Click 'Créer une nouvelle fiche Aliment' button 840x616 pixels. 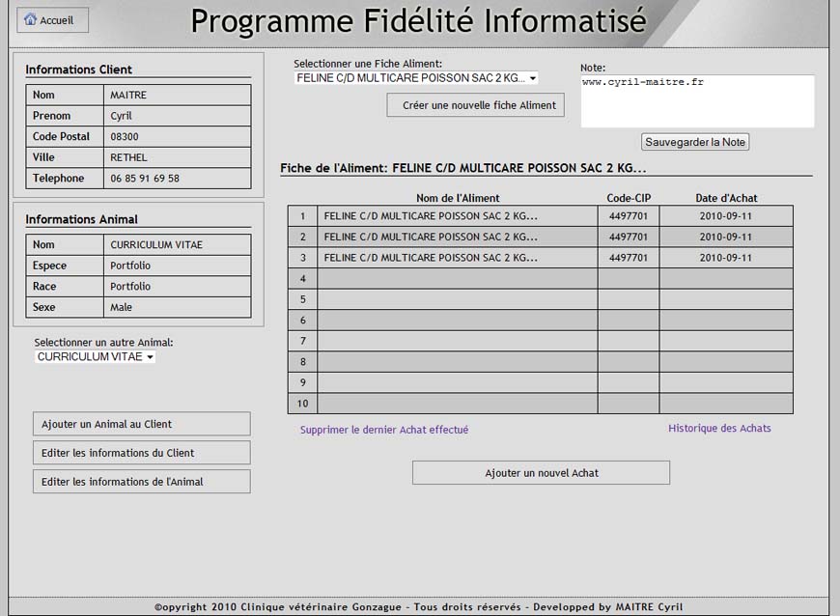tap(475, 105)
